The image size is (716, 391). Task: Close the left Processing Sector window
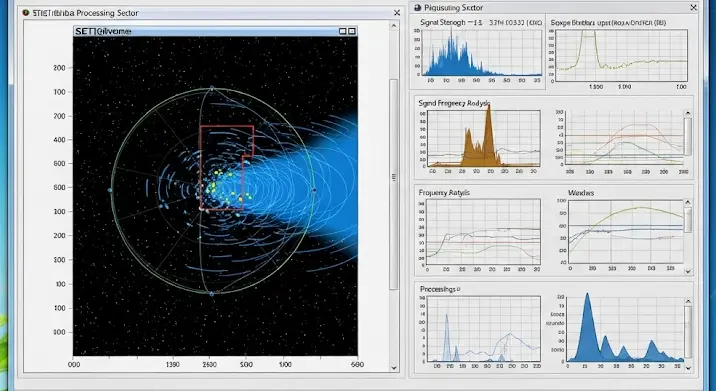(397, 13)
